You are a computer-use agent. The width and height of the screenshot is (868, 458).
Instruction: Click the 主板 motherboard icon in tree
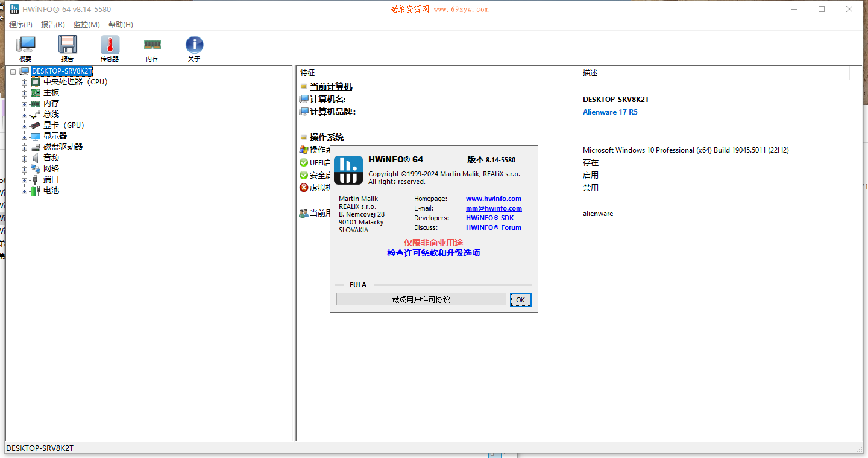(36, 93)
